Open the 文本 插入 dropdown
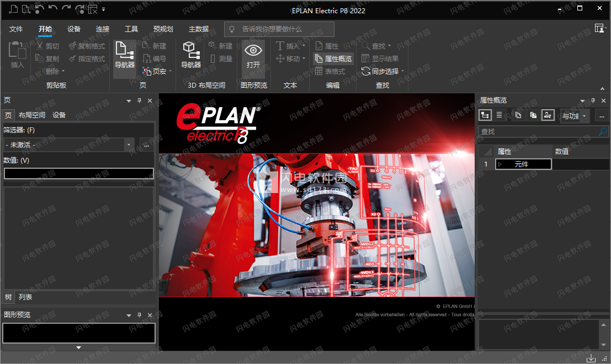This screenshot has width=611, height=364. [304, 46]
